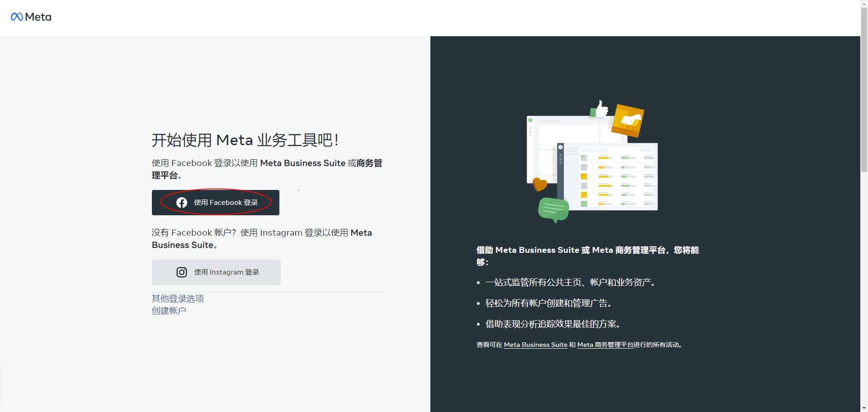Click the scrollbar up arrow

(863, 4)
